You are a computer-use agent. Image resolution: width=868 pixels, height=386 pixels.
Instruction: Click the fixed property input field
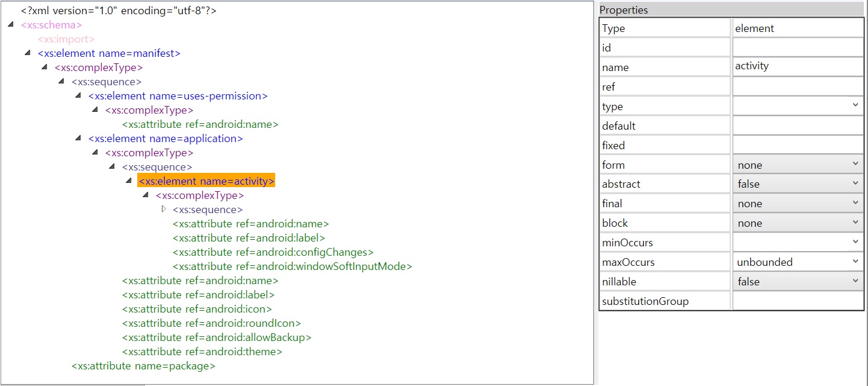point(798,145)
